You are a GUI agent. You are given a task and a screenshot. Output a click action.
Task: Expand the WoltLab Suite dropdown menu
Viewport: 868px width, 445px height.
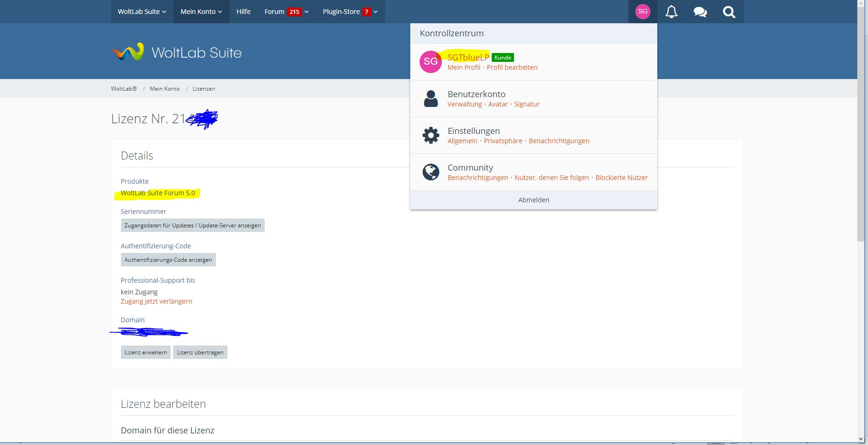pyautogui.click(x=142, y=12)
